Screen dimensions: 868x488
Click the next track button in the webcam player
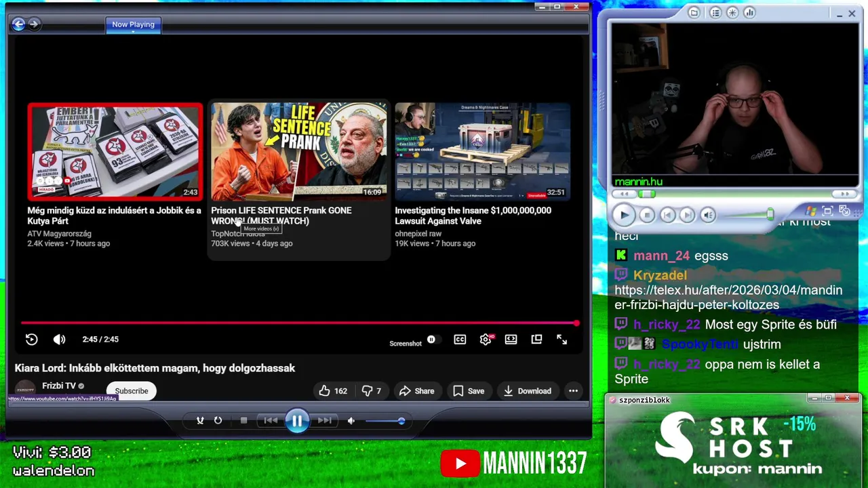pos(687,215)
